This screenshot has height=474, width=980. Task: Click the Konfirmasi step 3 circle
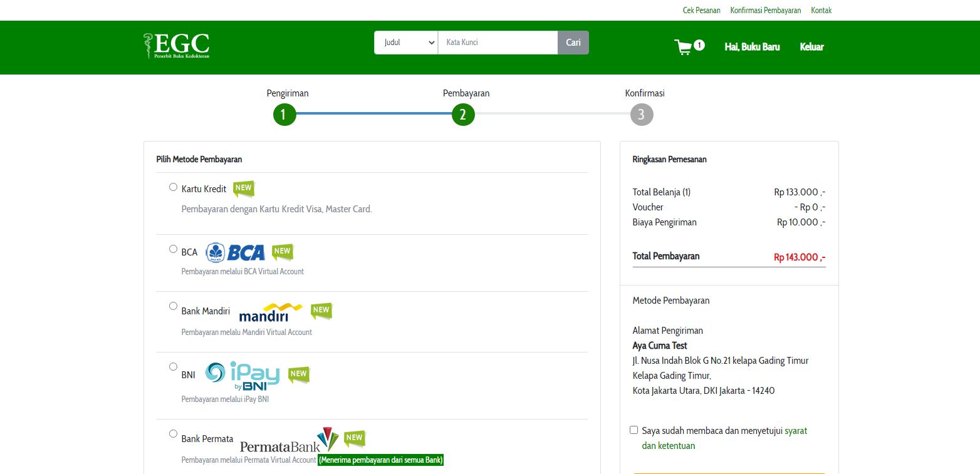642,115
